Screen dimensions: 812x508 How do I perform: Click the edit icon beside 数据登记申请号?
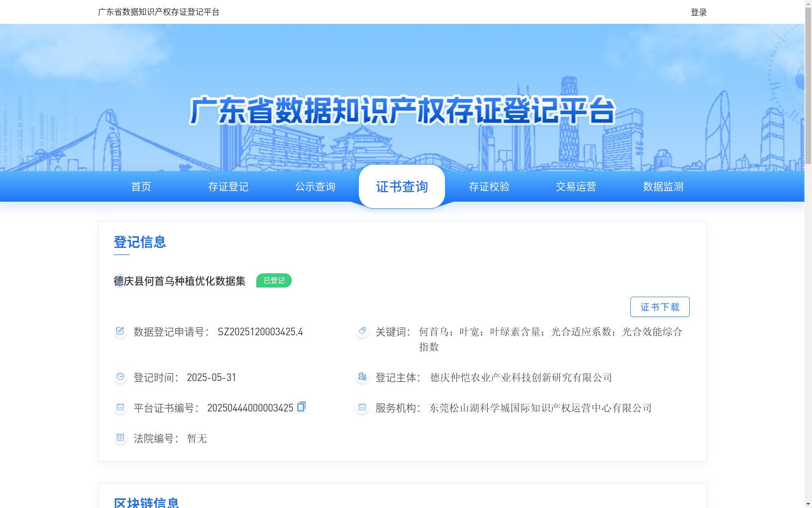(120, 331)
